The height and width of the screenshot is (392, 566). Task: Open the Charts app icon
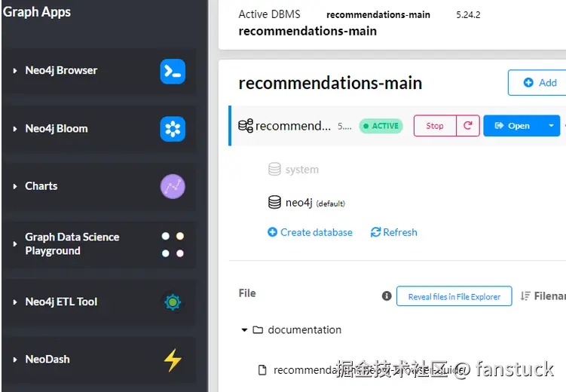(x=173, y=187)
